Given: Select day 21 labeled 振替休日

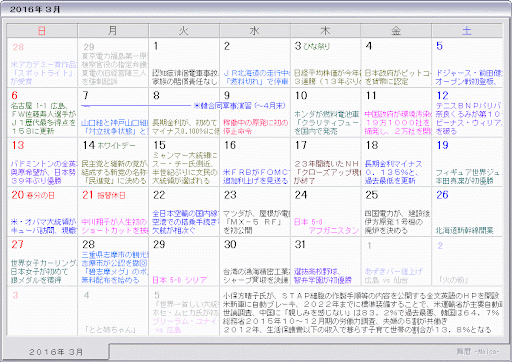Looking at the screenshot, I should pyautogui.click(x=113, y=212).
